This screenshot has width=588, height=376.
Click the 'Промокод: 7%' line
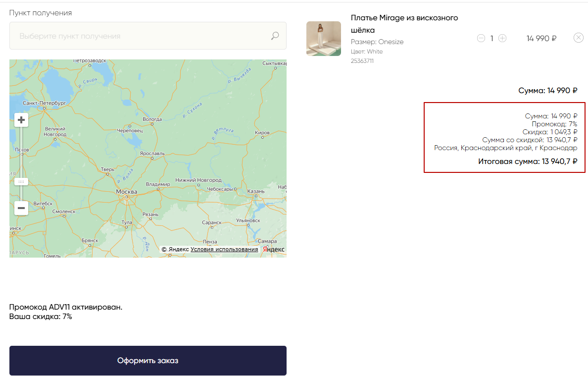(554, 124)
